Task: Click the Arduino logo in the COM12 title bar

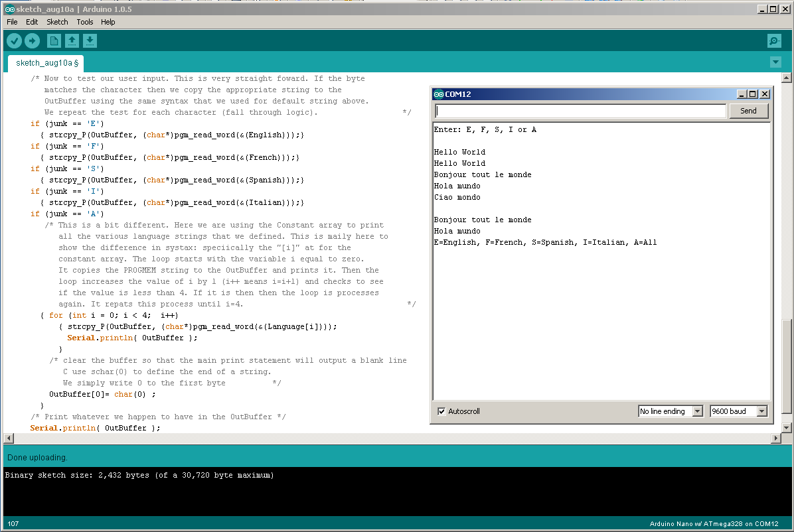Action: 439,94
